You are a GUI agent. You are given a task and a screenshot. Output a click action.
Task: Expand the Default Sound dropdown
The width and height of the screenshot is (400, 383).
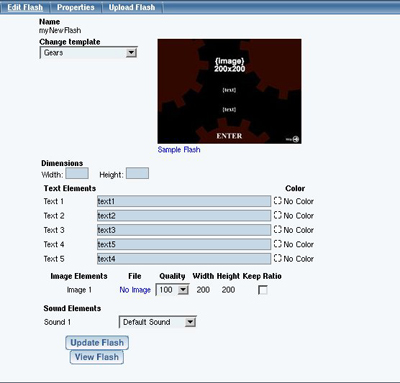158,322
